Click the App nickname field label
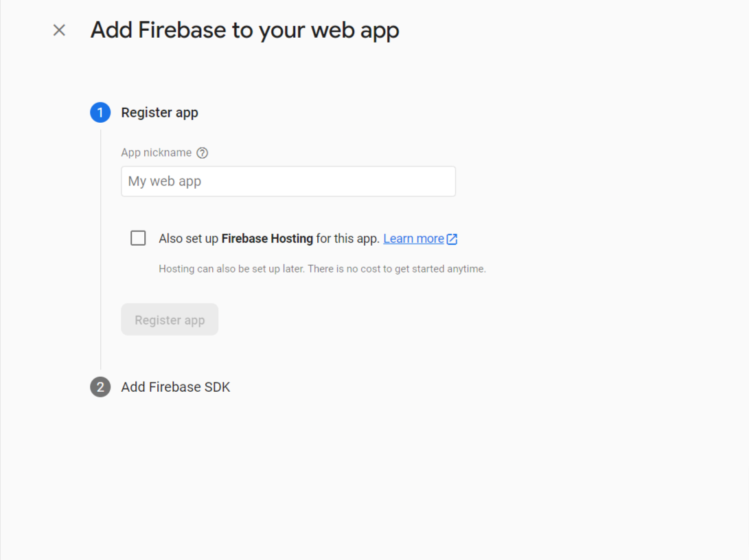The image size is (749, 560). tap(156, 153)
